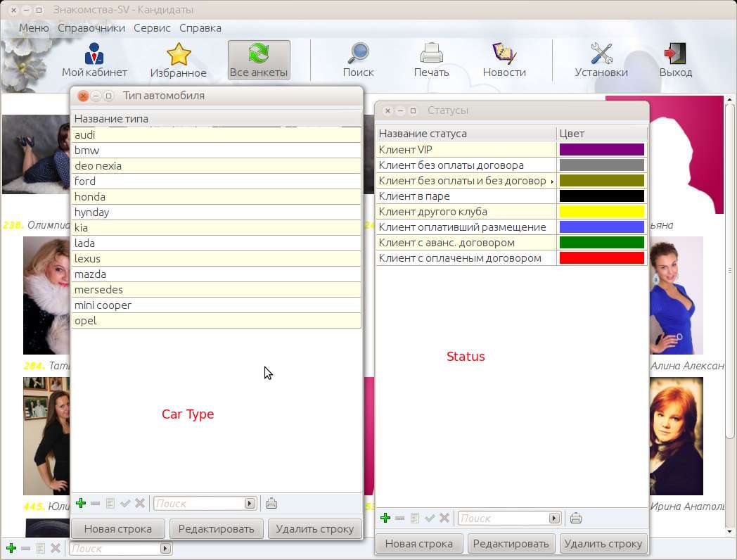Open the Справочники menu

point(91,28)
